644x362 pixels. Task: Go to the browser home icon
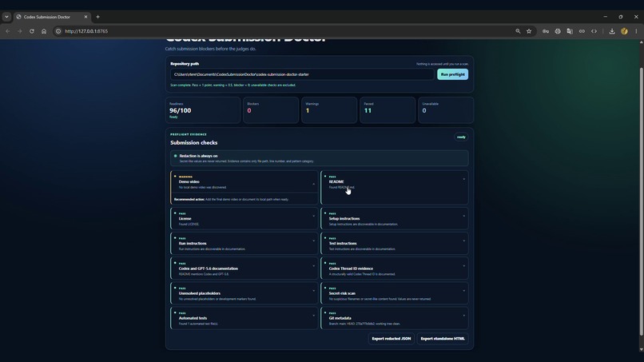point(44,31)
